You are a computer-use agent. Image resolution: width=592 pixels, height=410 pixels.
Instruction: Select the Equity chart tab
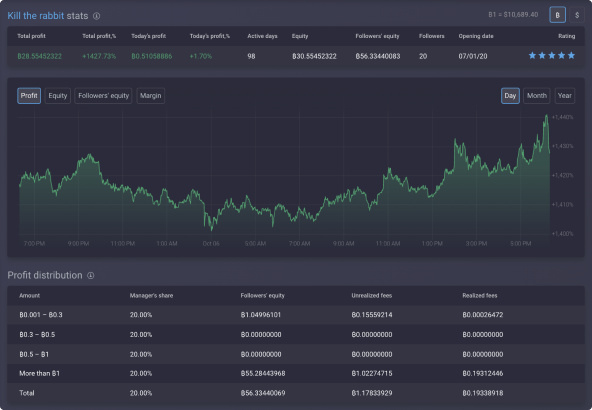[x=58, y=96]
